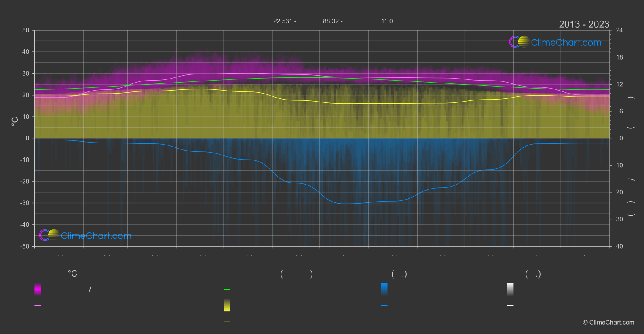Click the -10 tick on left axis
Image resolution: width=644 pixels, height=334 pixels.
click(25, 160)
